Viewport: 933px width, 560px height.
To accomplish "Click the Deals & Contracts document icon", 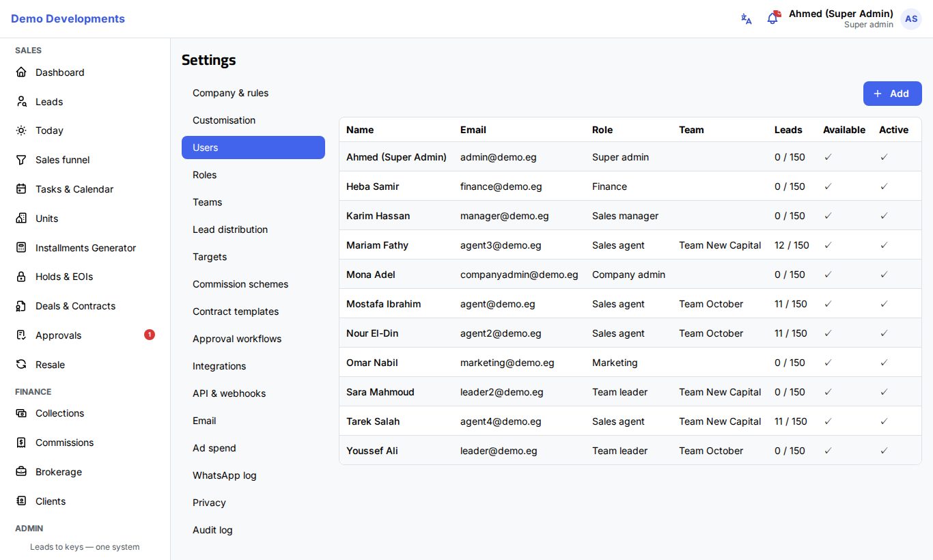I will coord(21,306).
